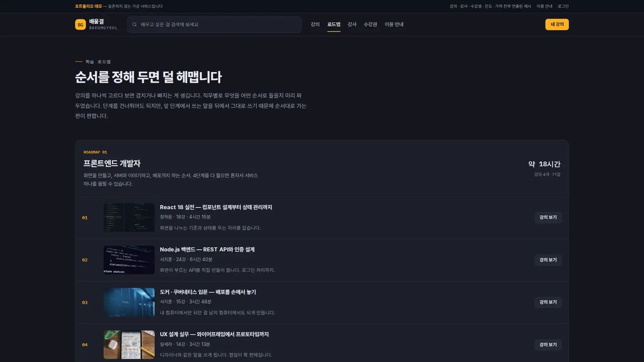Click 강의 보기 for UX 설계 실무
The image size is (644, 362).
(548, 345)
